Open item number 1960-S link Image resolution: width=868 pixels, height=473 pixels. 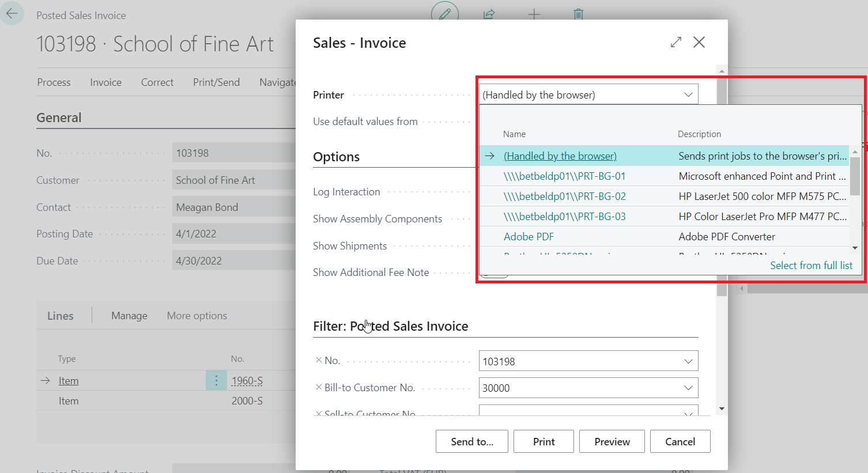pyautogui.click(x=247, y=381)
